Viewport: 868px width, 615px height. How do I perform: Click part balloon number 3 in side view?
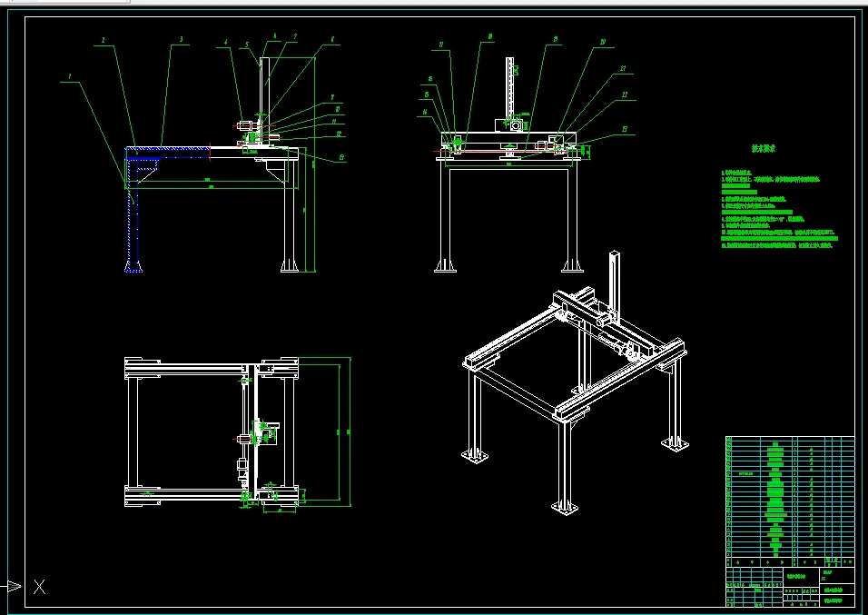click(181, 39)
